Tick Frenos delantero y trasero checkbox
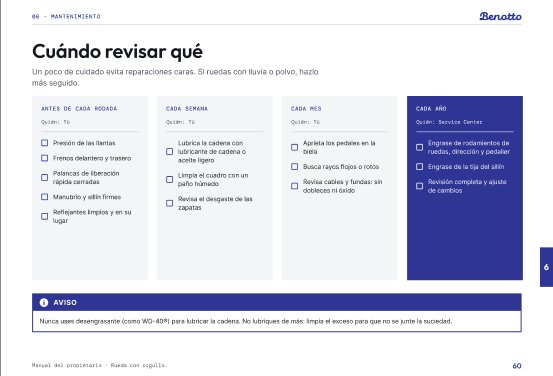 (x=44, y=158)
